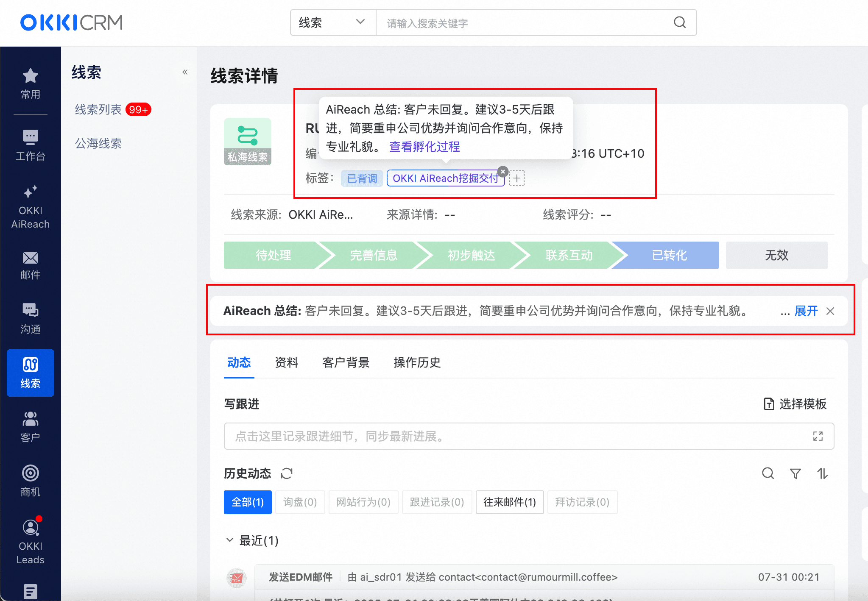Viewport: 868px width, 601px height.
Task: Go to 商机 opportunities icon
Action: point(30,480)
